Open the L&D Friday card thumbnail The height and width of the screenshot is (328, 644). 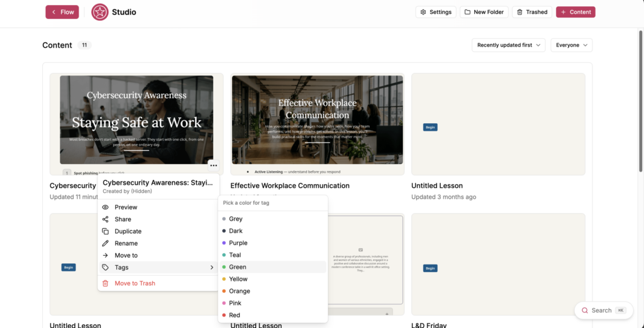(x=498, y=264)
